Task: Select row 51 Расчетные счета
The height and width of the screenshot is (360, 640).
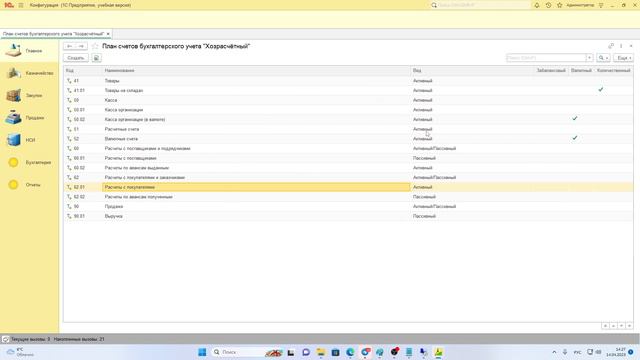Action: tap(348, 129)
